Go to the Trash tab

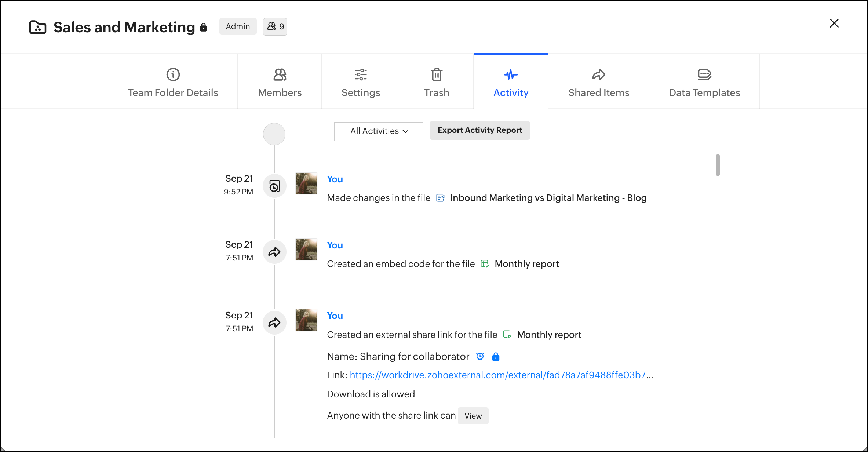(437, 82)
